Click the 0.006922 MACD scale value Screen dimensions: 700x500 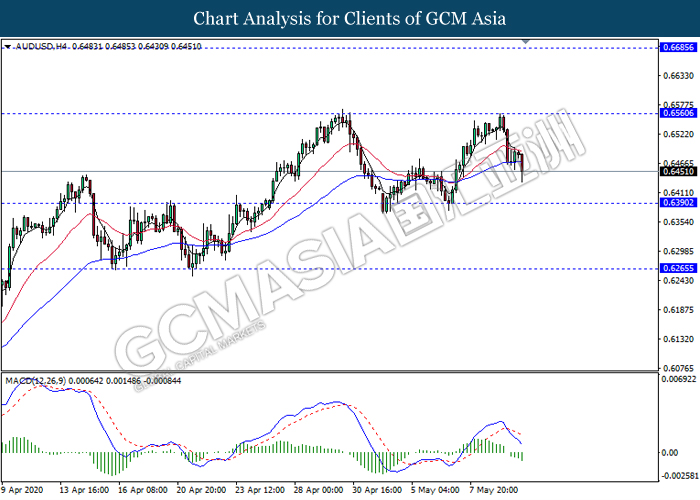pyautogui.click(x=679, y=380)
